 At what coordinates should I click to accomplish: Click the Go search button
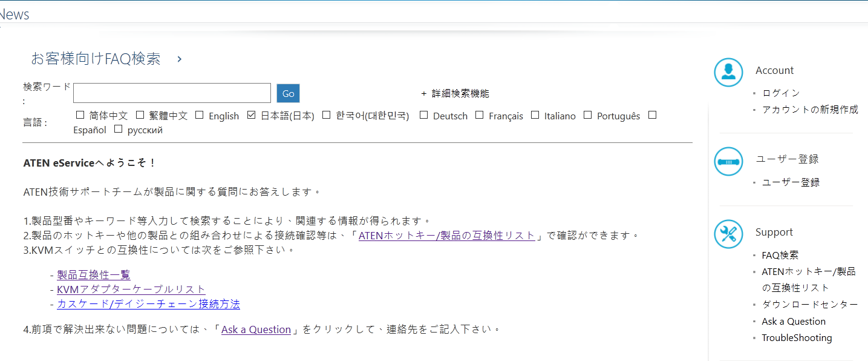pyautogui.click(x=289, y=93)
